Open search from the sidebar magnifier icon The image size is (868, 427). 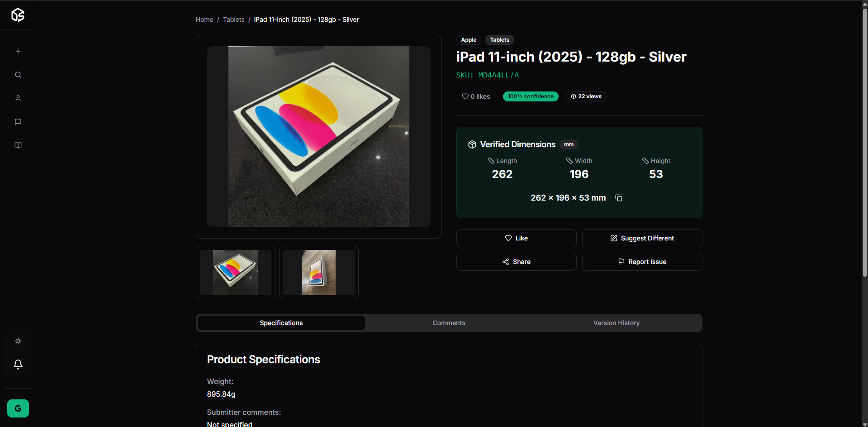(x=18, y=75)
